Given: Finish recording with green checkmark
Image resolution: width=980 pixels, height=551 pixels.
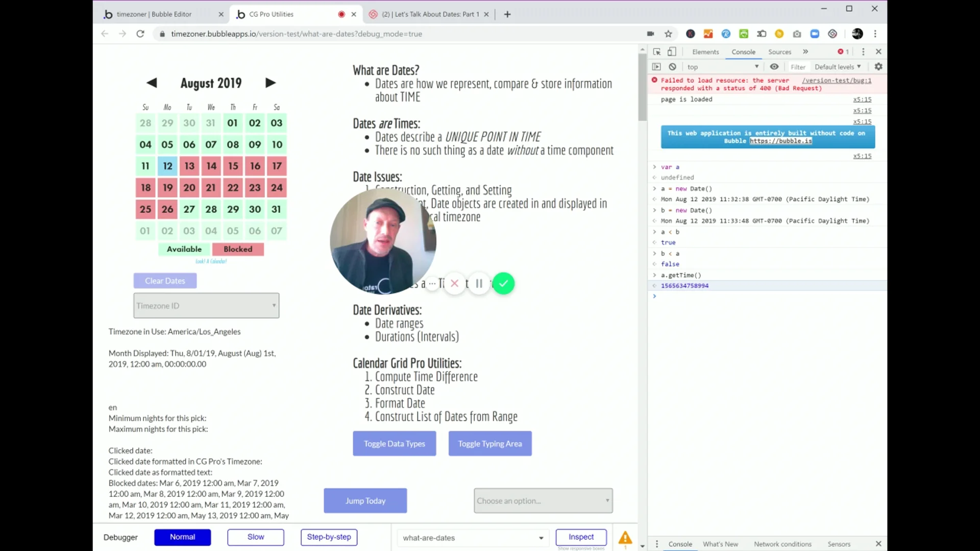Looking at the screenshot, I should pyautogui.click(x=503, y=283).
